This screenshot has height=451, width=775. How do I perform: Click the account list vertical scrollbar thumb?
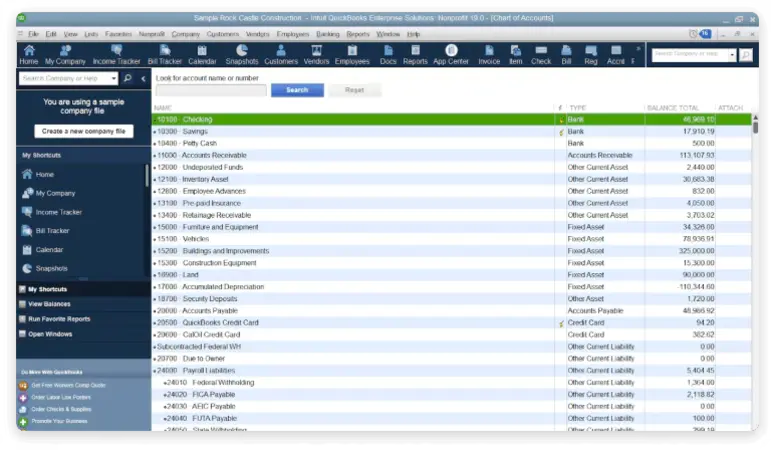tap(755, 127)
